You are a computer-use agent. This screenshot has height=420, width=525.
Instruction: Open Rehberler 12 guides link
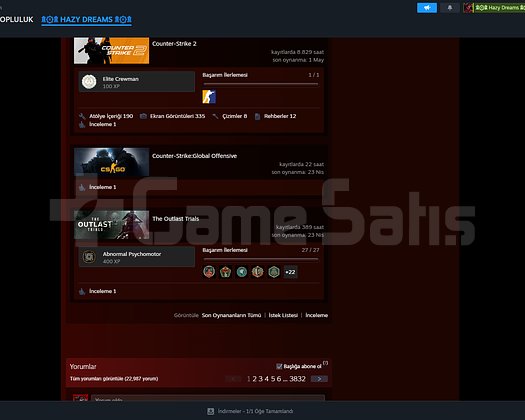coord(280,116)
